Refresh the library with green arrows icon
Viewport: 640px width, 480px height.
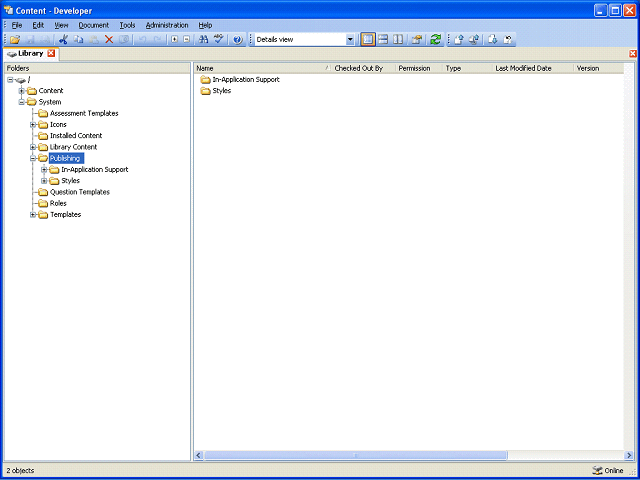(436, 40)
